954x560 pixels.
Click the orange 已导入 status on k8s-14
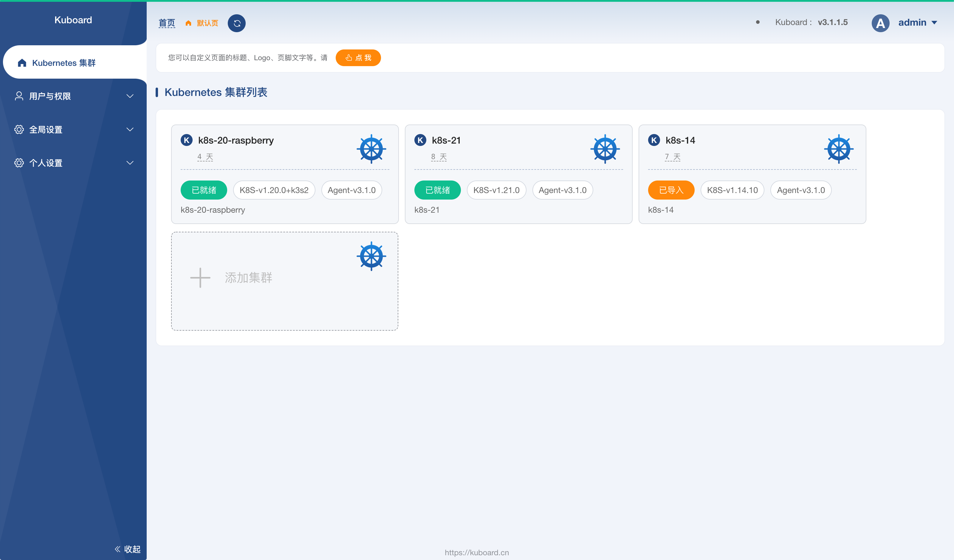point(671,190)
